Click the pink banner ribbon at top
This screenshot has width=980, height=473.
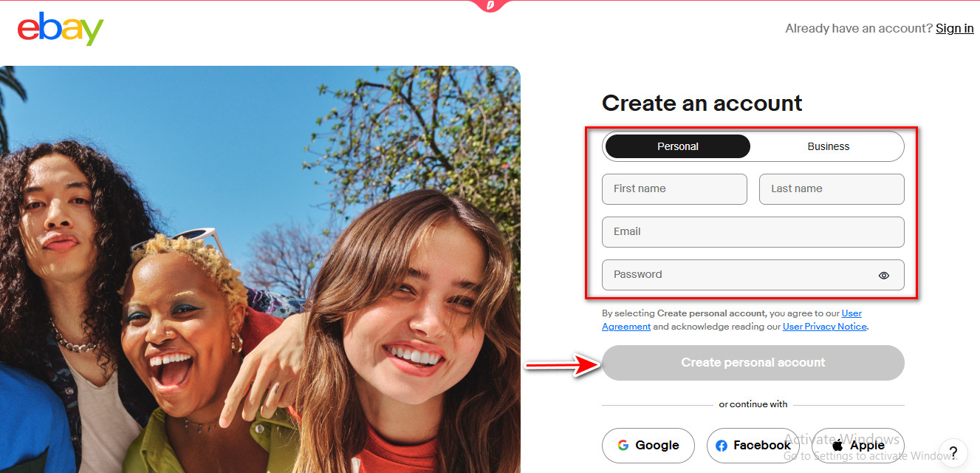(x=490, y=6)
